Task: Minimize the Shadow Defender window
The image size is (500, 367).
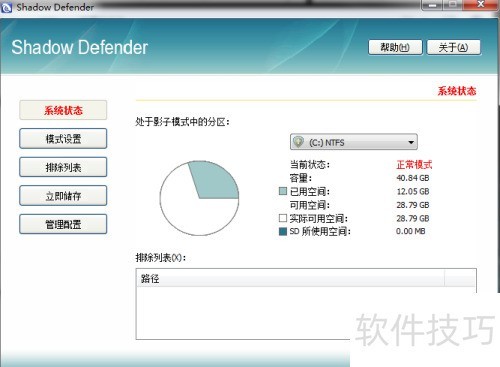Action: pos(432,5)
